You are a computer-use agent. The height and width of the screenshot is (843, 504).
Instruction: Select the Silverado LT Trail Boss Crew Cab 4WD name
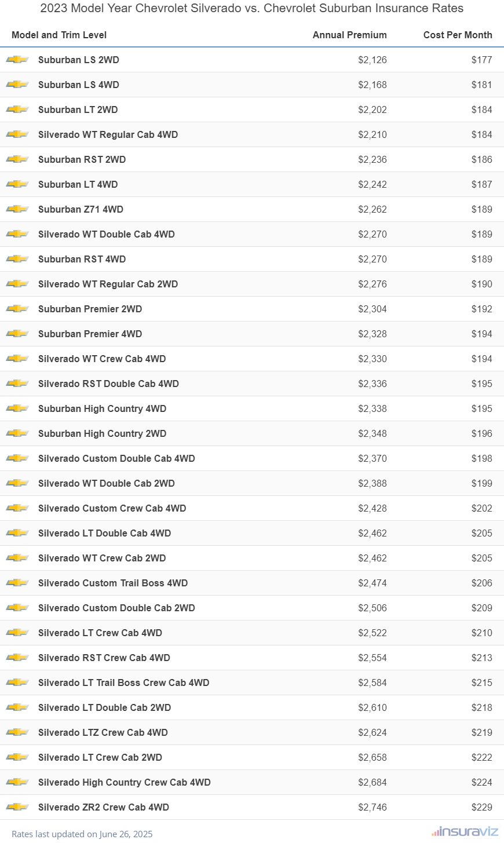click(x=124, y=683)
